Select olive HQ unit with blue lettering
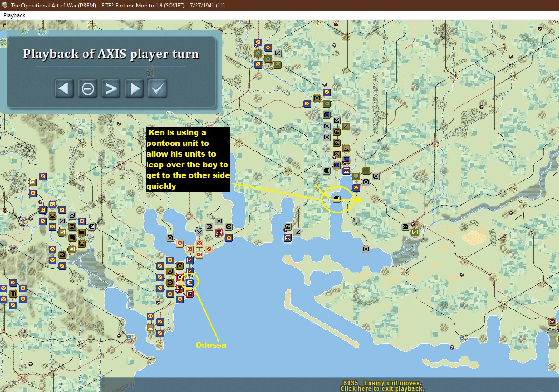Viewport: 559px width, 392px height. pyautogui.click(x=346, y=159)
